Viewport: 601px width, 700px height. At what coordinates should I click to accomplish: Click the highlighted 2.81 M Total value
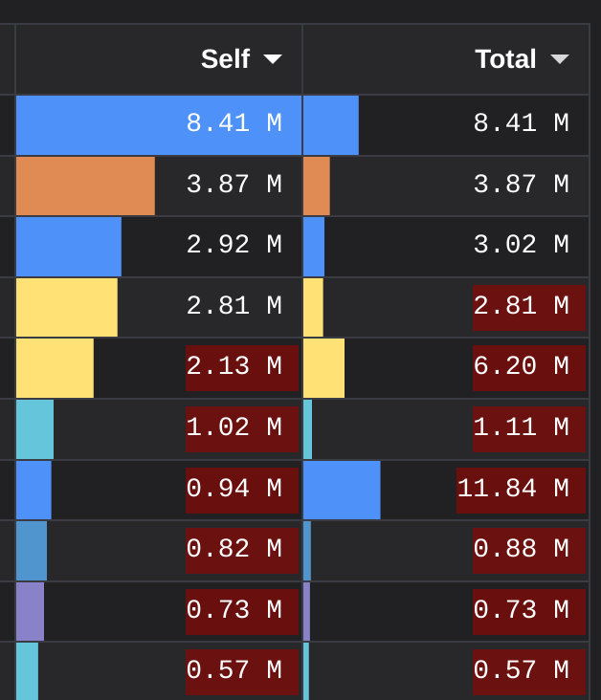pyautogui.click(x=529, y=308)
